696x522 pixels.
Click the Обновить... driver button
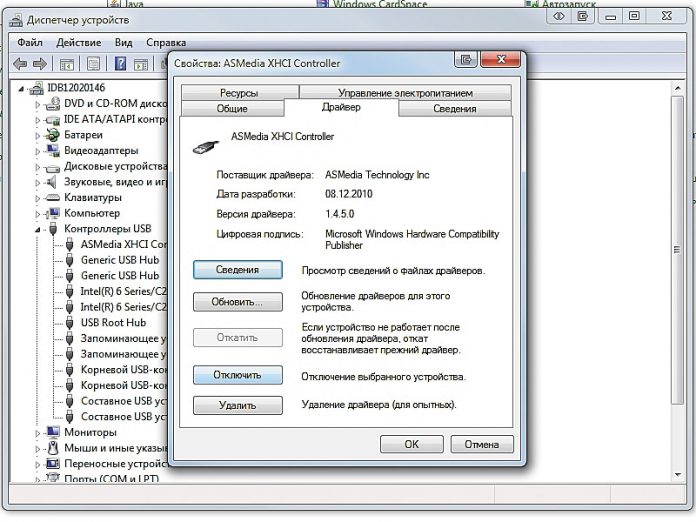click(237, 302)
